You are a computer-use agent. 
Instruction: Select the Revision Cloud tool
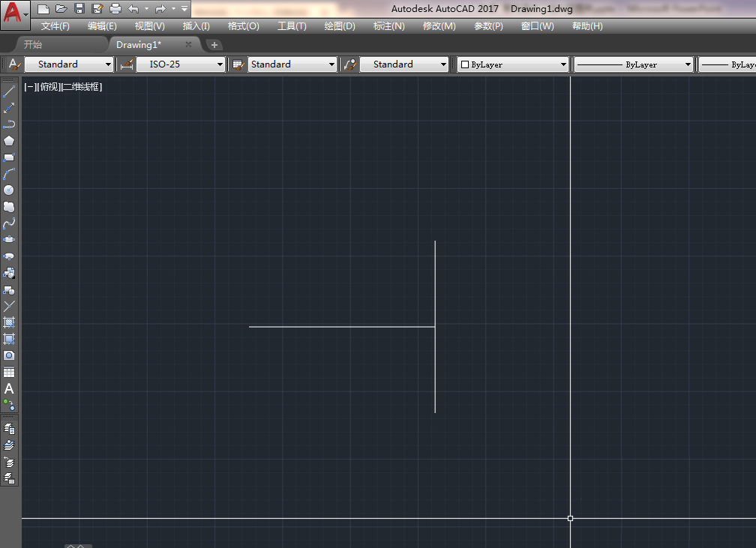tap(9, 207)
